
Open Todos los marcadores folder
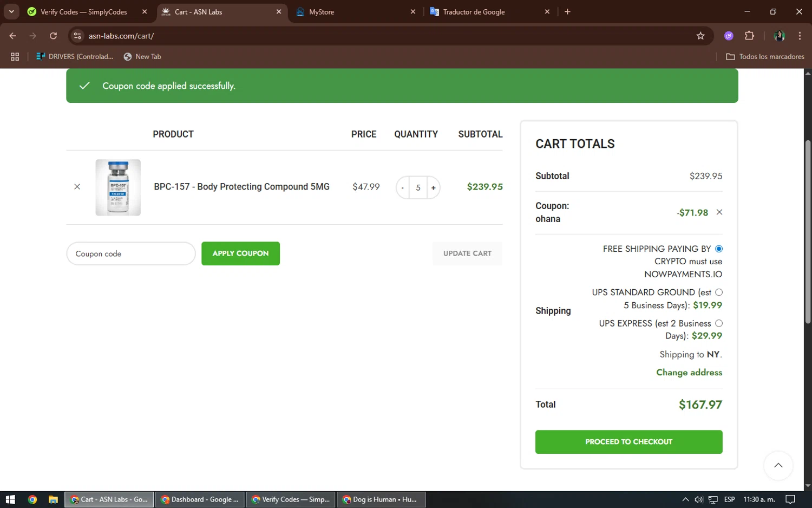tap(765, 56)
